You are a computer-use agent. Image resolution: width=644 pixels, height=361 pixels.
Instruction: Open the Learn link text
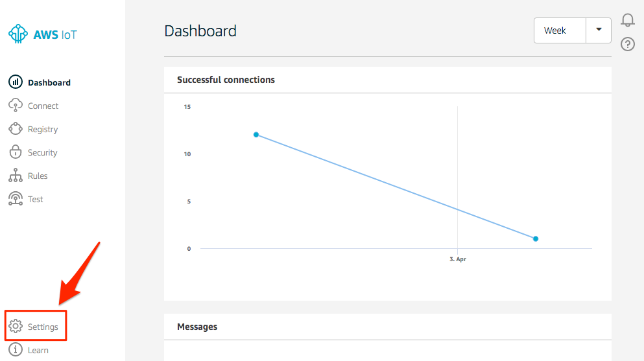click(38, 351)
